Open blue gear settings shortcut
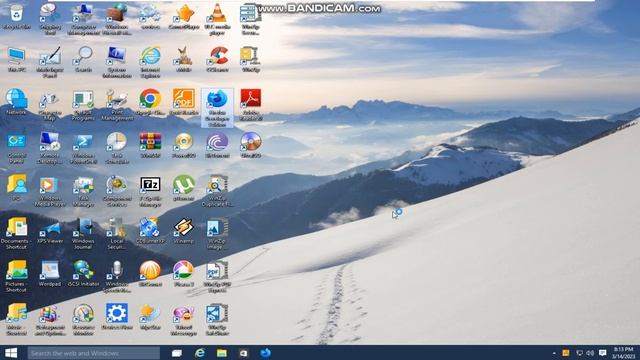 [117, 317]
